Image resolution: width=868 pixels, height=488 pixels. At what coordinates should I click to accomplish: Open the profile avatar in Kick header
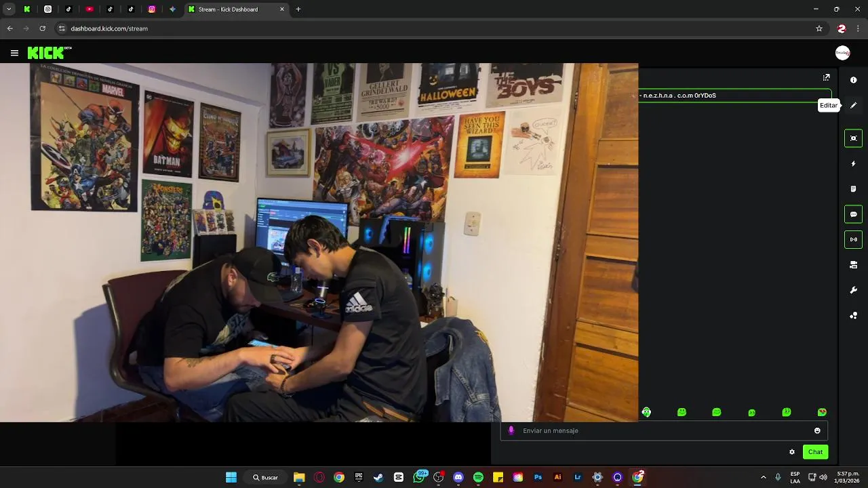pyautogui.click(x=842, y=53)
